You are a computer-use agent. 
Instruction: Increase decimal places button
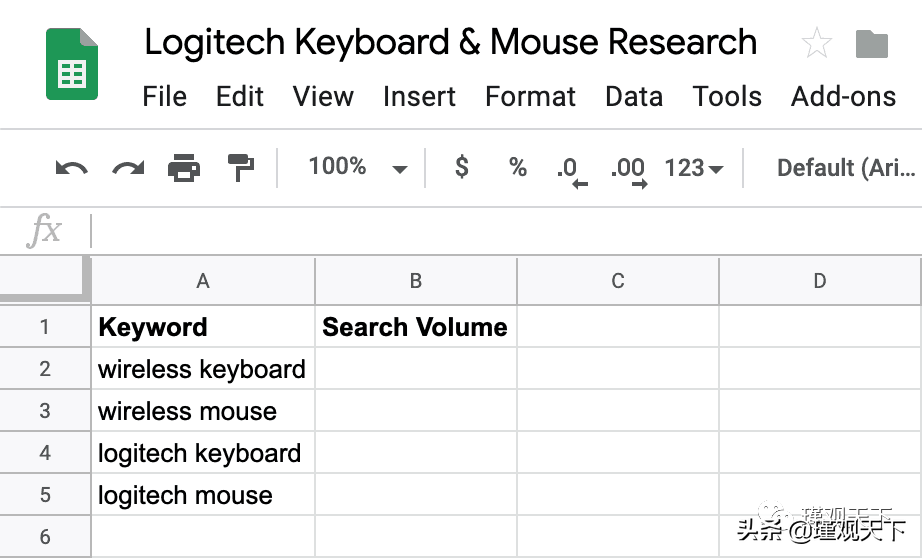pyautogui.click(x=629, y=169)
